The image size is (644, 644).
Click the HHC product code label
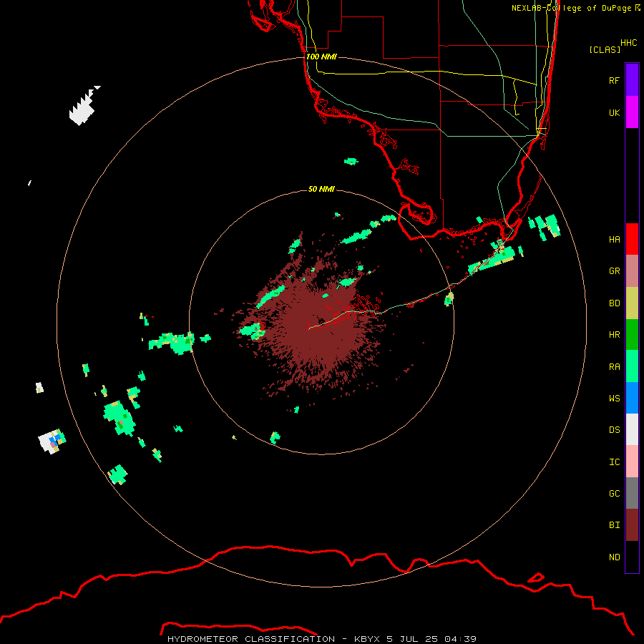point(628,43)
